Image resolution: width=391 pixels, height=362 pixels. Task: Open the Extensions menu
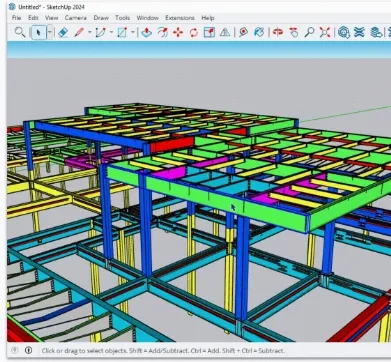(x=180, y=18)
